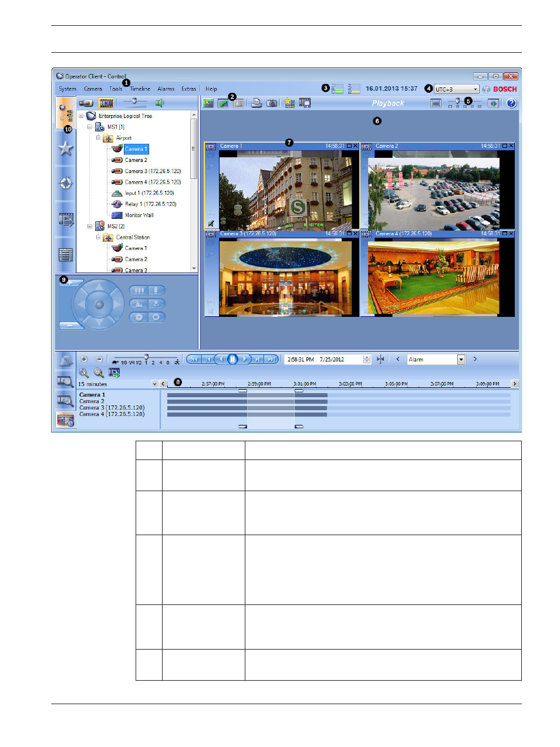Jump to newest recording button

(x=271, y=359)
